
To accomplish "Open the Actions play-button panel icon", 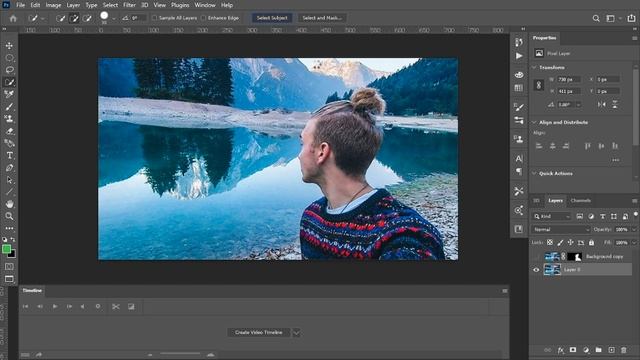I will 519,56.
